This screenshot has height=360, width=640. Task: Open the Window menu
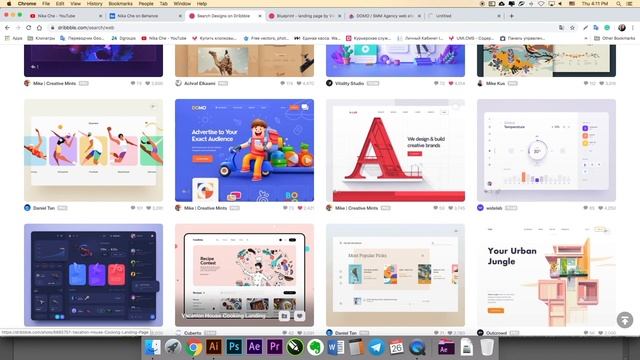pos(182,4)
